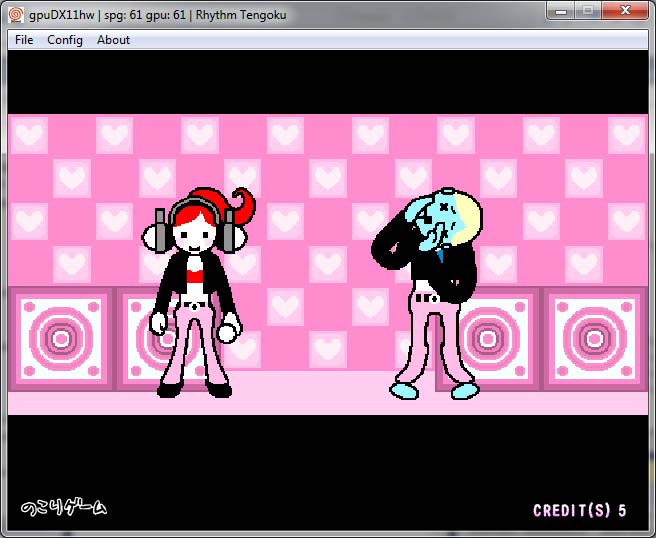The height and width of the screenshot is (538, 656).
Task: Open the About menu
Action: 113,40
